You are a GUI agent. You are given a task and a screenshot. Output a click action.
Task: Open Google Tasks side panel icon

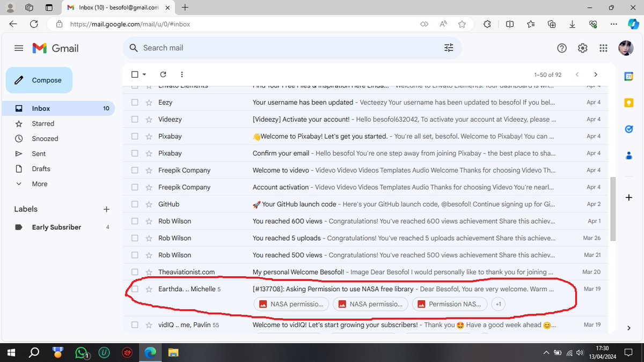pos(628,129)
